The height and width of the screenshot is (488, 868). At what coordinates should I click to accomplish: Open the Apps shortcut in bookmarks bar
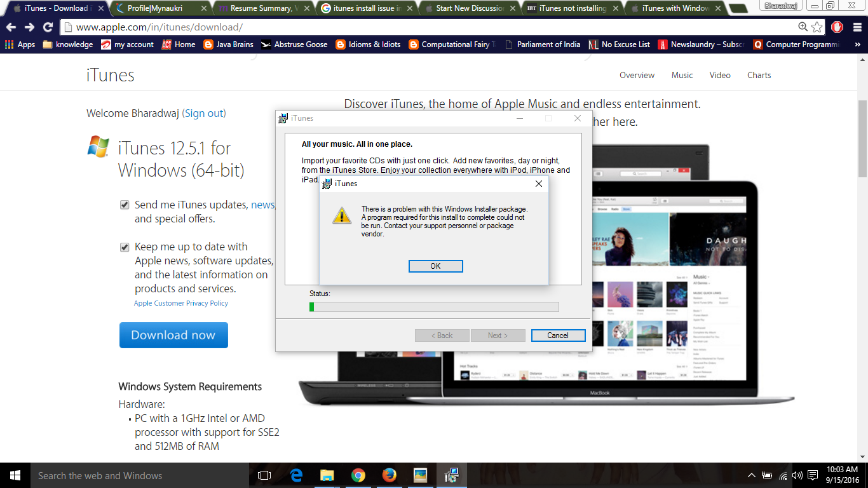click(x=20, y=44)
